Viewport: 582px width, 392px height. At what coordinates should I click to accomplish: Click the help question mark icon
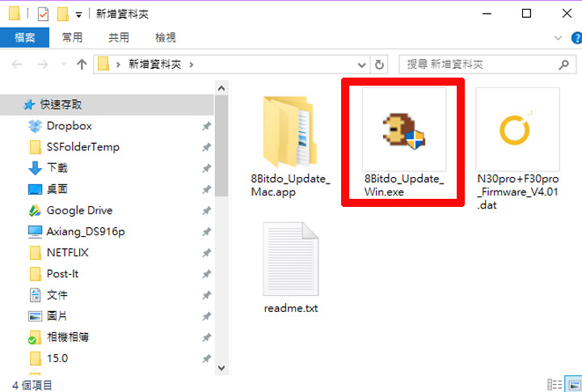573,38
